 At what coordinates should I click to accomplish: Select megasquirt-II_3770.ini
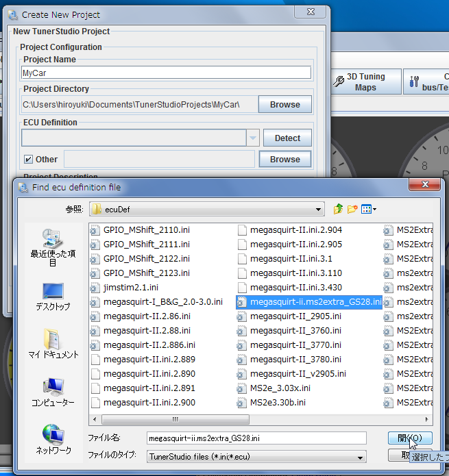295,345
